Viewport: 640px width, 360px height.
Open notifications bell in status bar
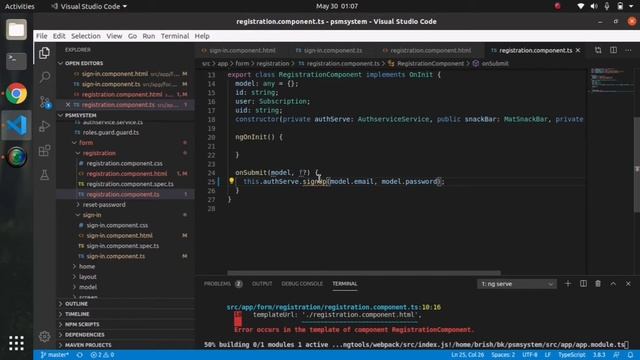coord(631,355)
